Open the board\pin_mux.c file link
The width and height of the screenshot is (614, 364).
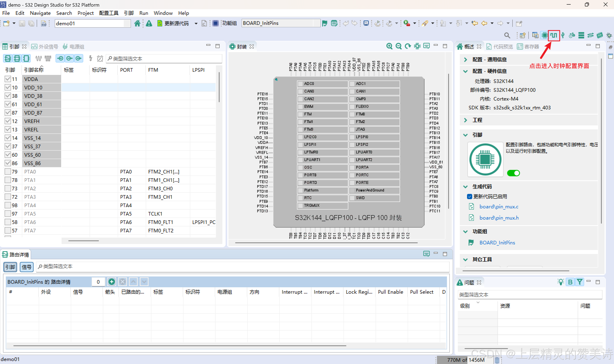point(499,207)
